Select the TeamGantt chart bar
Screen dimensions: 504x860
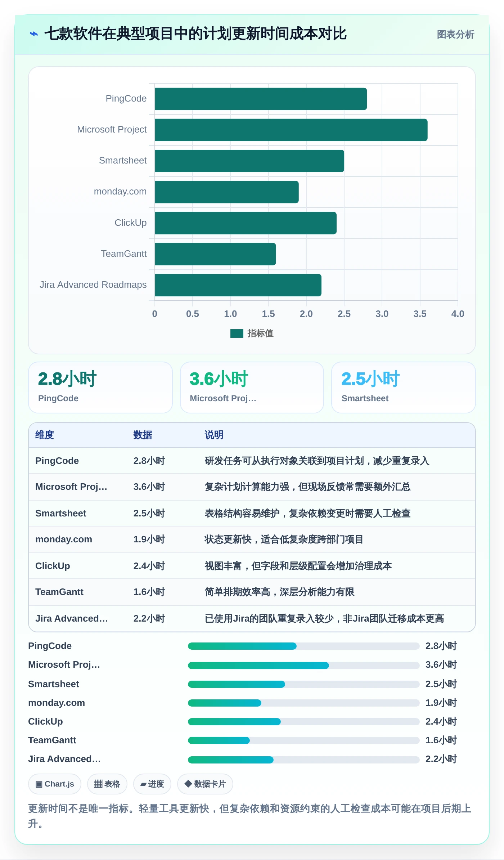point(216,254)
